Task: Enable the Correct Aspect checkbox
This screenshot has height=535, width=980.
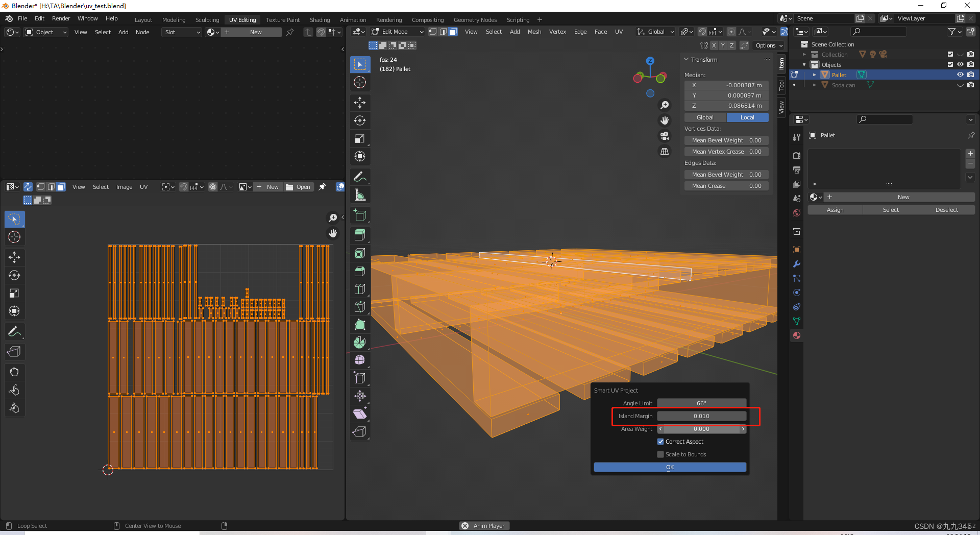Action: [x=660, y=442]
